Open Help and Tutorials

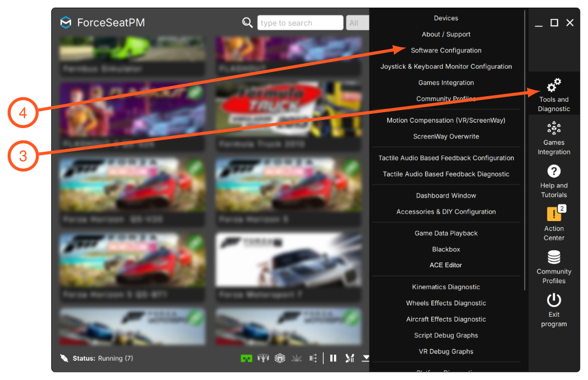553,181
